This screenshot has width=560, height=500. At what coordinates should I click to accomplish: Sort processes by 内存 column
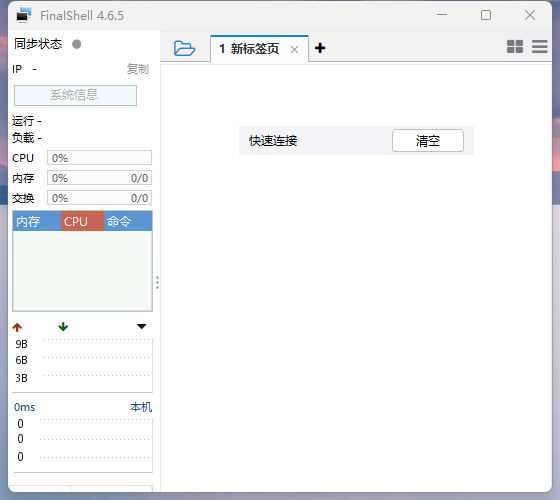tap(37, 221)
